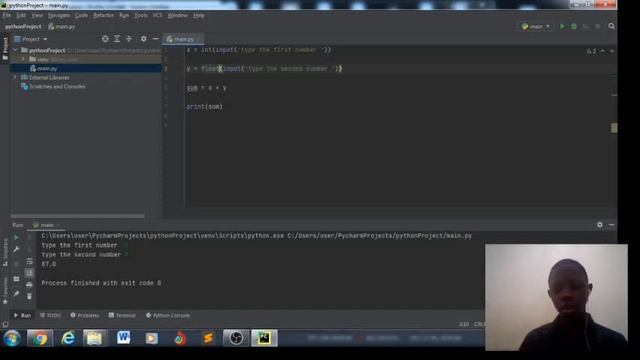Hide the Project tool window

click(156, 39)
